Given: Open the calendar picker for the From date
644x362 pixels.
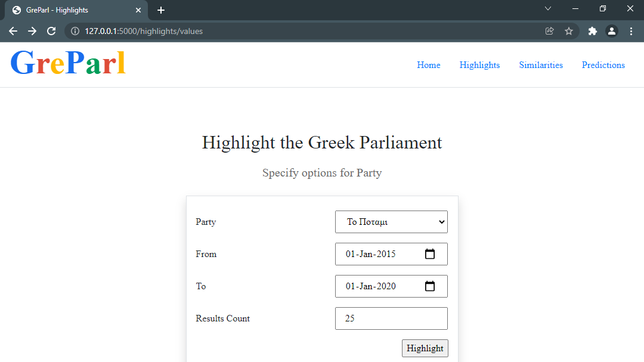Looking at the screenshot, I should click(431, 253).
